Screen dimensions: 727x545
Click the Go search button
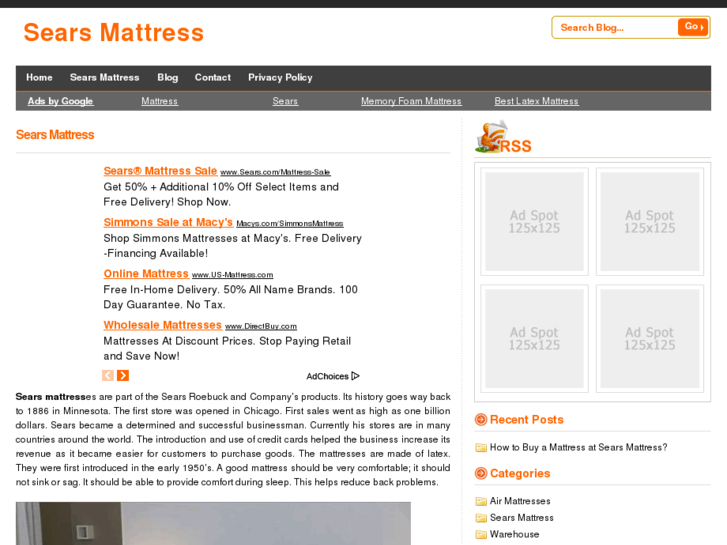coord(693,27)
